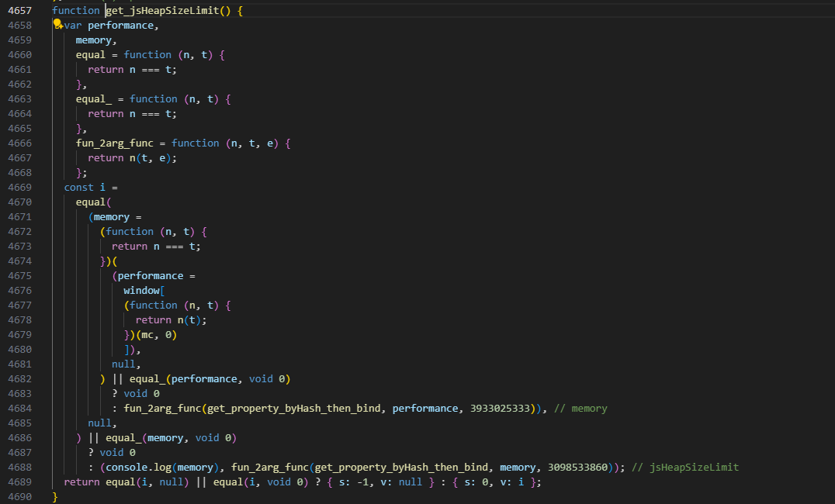The height and width of the screenshot is (504, 835).
Task: Click '? void 0' on line 4683
Action: click(135, 393)
